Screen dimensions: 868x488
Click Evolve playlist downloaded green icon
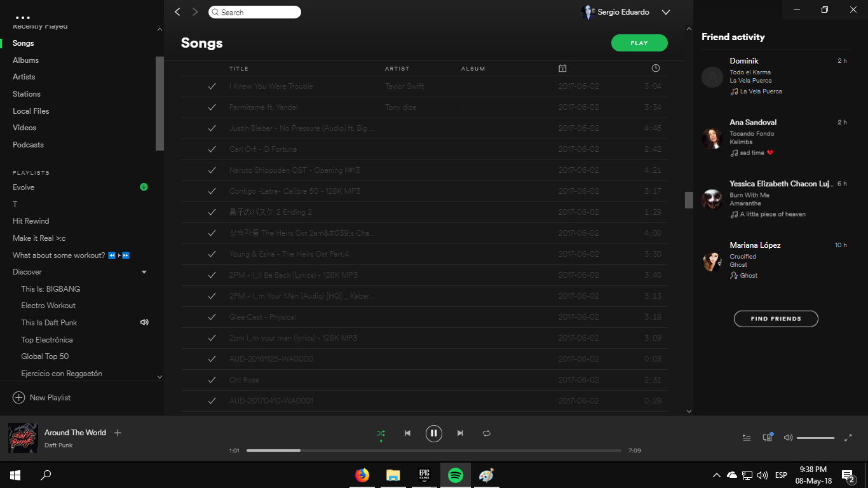tap(144, 187)
